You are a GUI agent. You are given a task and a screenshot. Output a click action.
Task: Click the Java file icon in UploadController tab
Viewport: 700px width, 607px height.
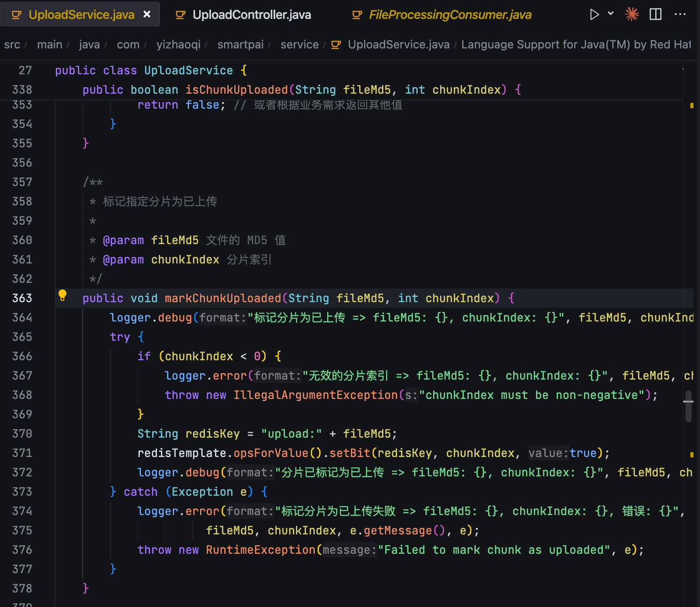(x=180, y=15)
